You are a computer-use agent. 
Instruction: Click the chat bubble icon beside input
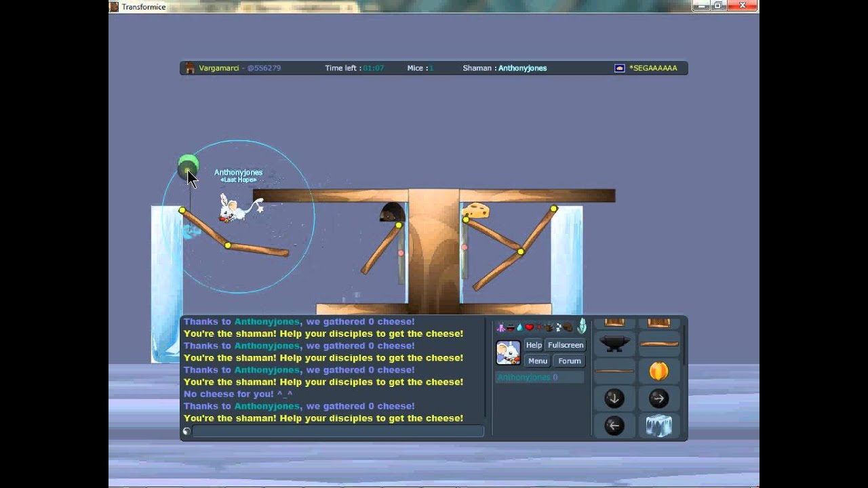pyautogui.click(x=186, y=431)
